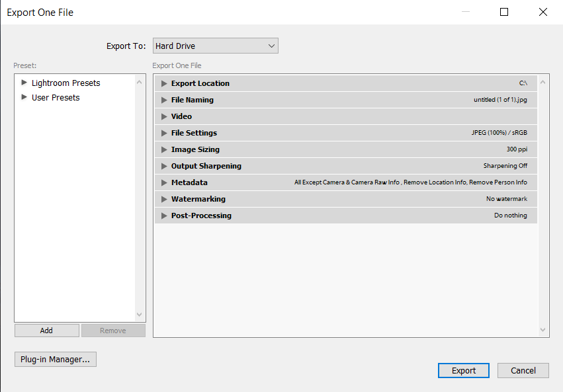The image size is (563, 392).
Task: Click the C:\ export location summary text
Action: [x=523, y=83]
